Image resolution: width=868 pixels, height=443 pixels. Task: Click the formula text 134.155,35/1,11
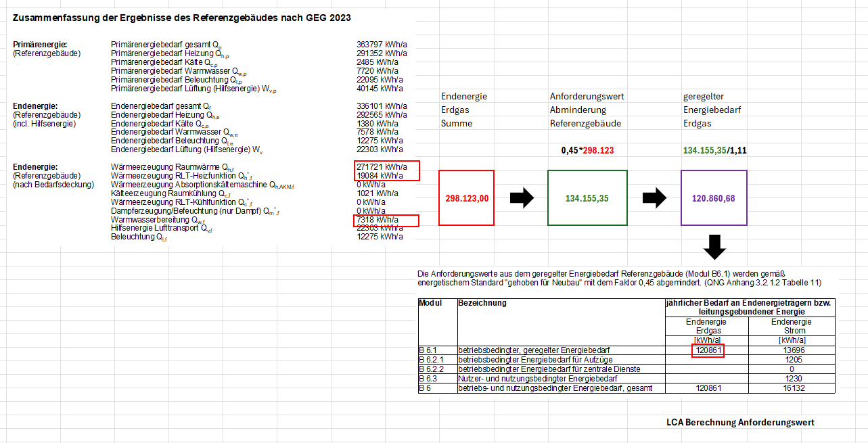pos(714,150)
